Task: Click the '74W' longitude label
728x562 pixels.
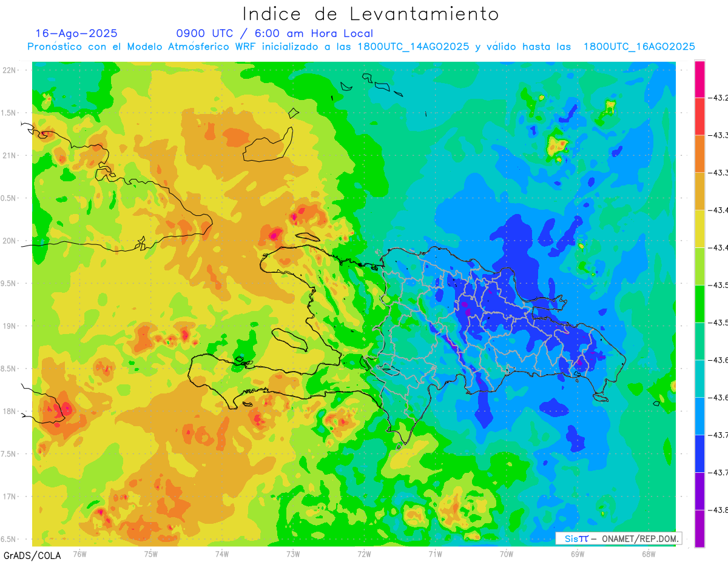Action: 222,554
